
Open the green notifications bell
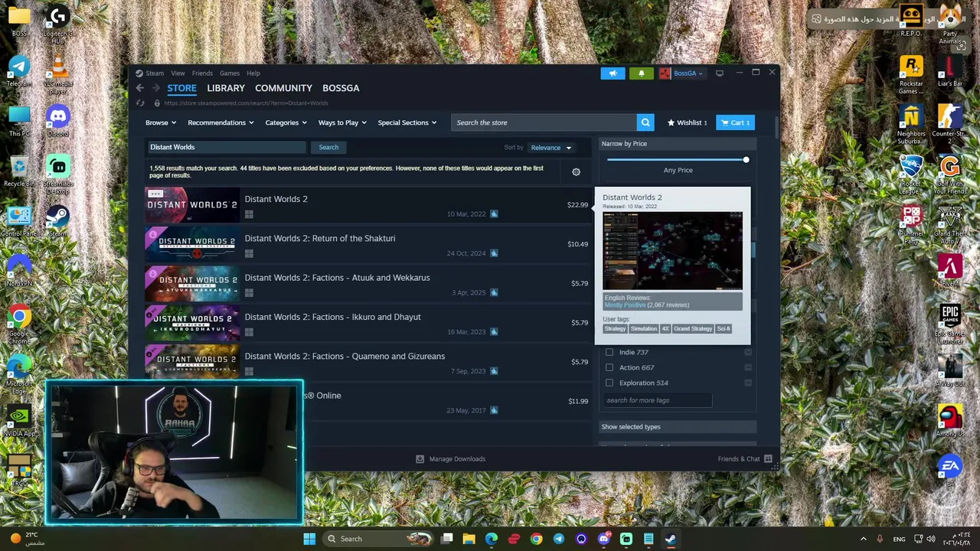[642, 73]
